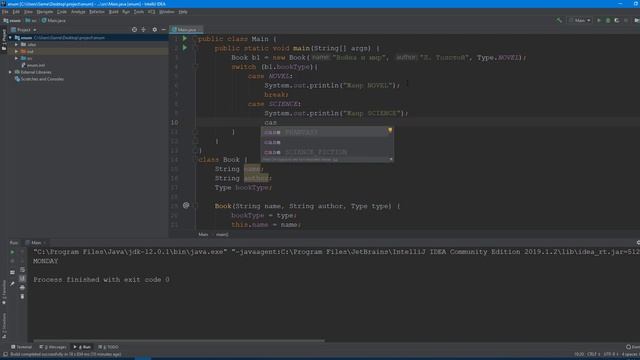
Task: Click the pin tab icon in Run tool window
Action: (x=12, y=284)
